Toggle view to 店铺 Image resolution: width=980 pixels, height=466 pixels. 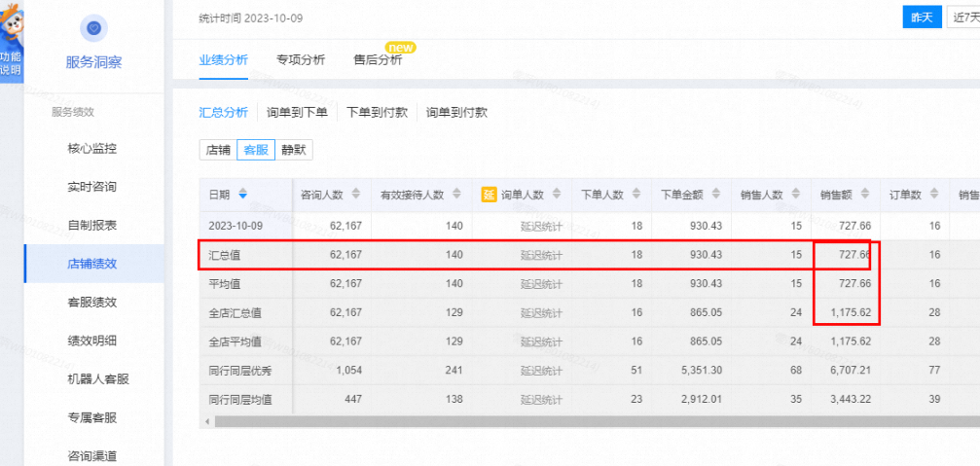click(x=218, y=151)
